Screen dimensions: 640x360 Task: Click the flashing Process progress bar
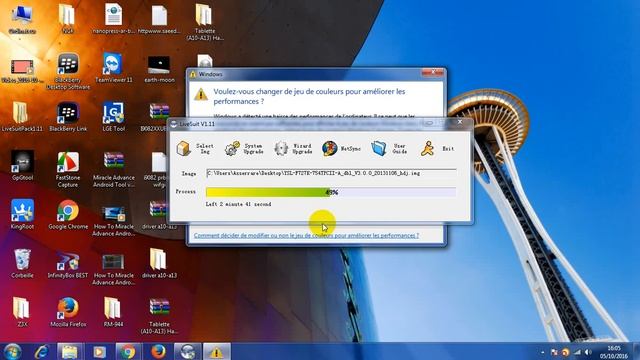coord(331,192)
